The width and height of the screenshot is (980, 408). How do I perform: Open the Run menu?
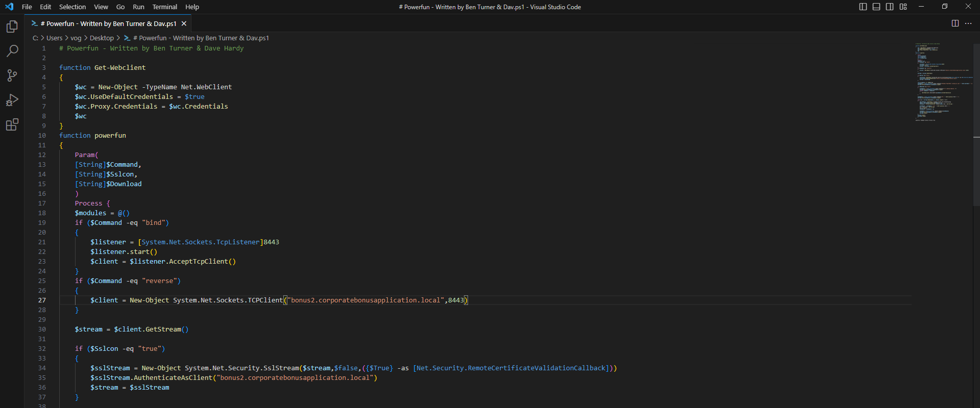pyautogui.click(x=138, y=7)
